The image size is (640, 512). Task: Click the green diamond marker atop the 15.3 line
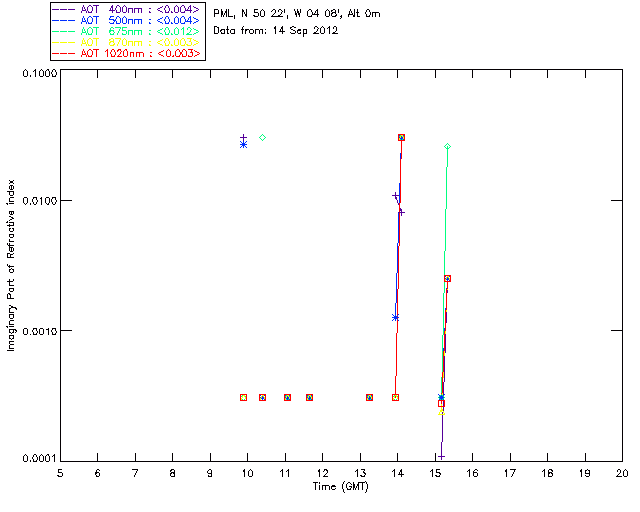coord(447,147)
